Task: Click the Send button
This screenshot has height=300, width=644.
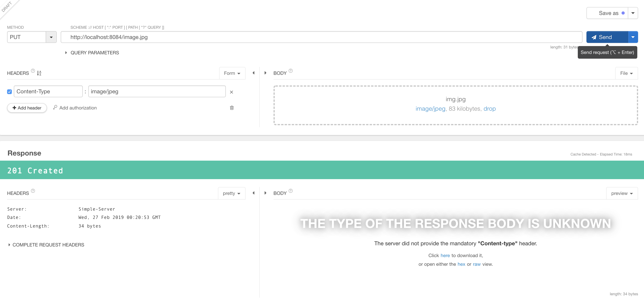Action: [605, 37]
